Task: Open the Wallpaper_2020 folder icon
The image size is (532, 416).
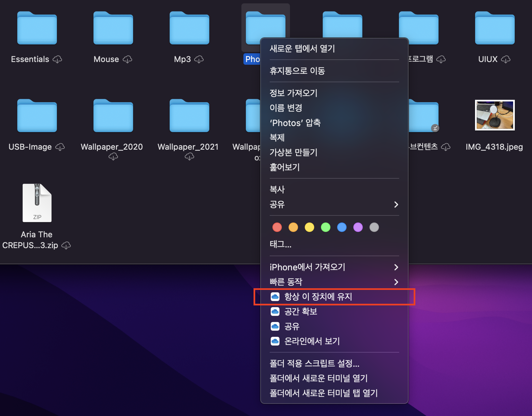Action: click(x=113, y=116)
